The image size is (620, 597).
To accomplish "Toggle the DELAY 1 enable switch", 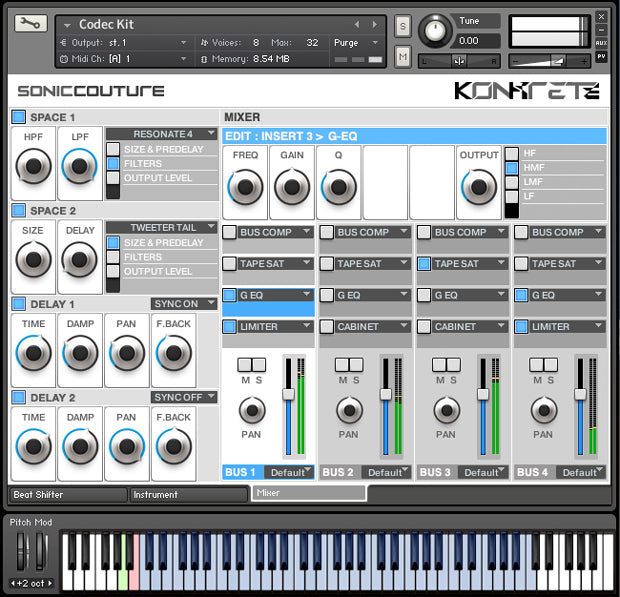I will [18, 304].
